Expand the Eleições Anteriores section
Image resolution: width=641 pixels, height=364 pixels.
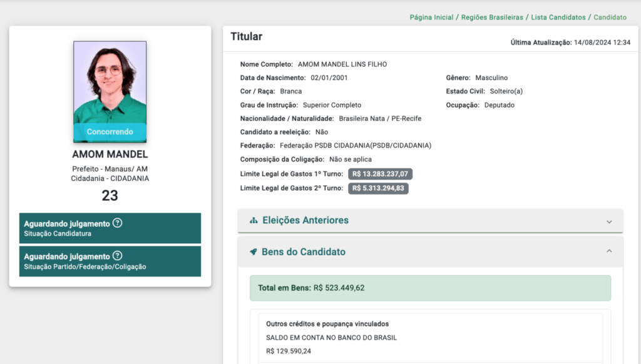[431, 221]
